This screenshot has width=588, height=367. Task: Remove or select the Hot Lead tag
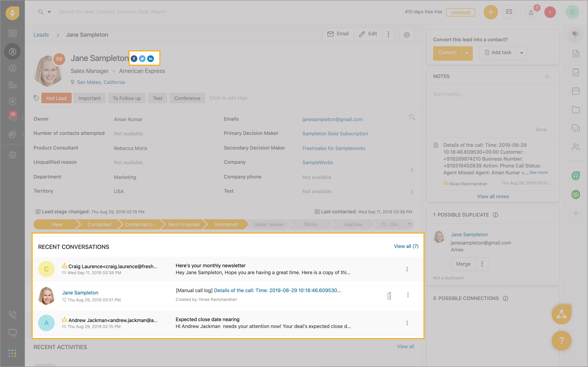click(56, 98)
